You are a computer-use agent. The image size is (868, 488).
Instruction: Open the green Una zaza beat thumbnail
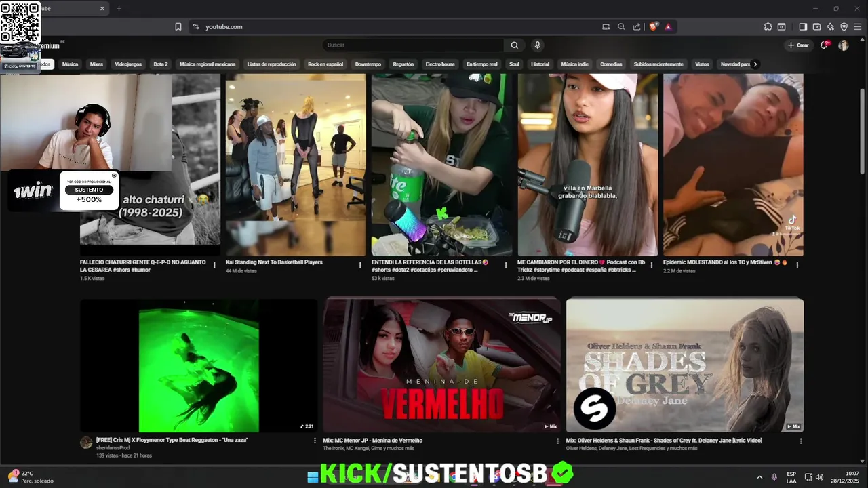pos(199,365)
